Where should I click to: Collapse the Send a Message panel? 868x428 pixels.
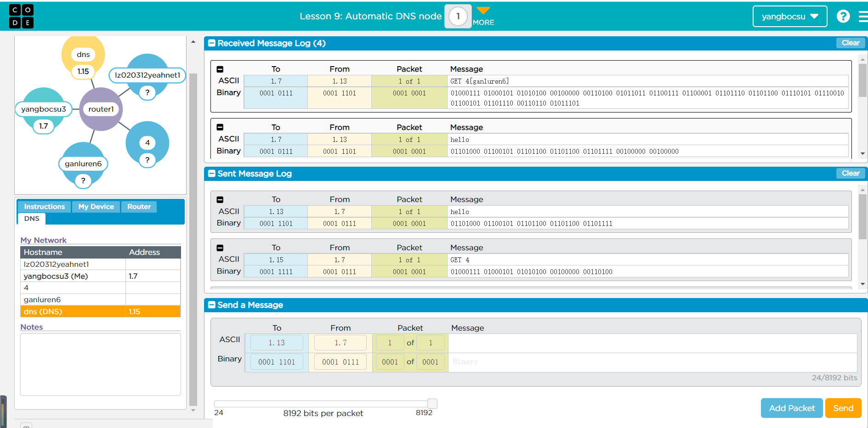(212, 305)
